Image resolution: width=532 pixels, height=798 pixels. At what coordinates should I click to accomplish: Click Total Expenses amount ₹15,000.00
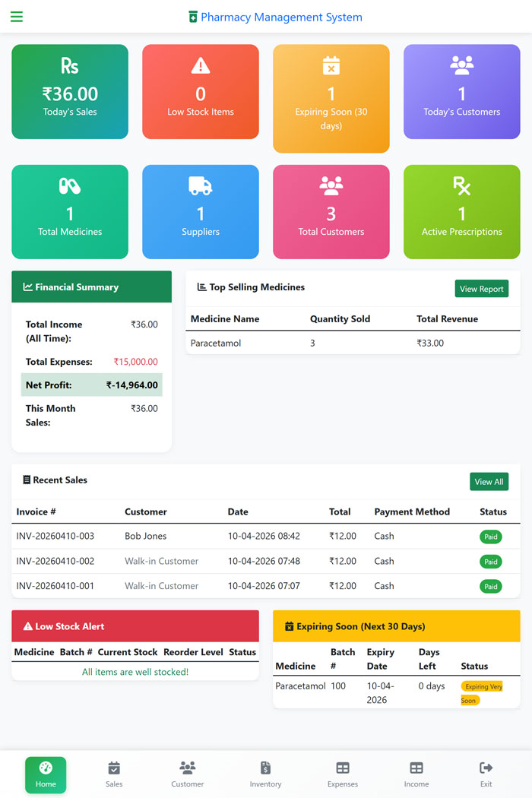click(x=135, y=362)
